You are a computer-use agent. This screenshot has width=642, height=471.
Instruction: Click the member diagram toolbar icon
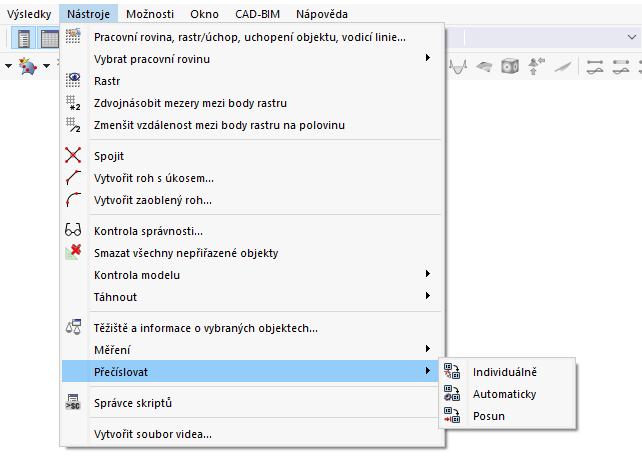(595, 66)
